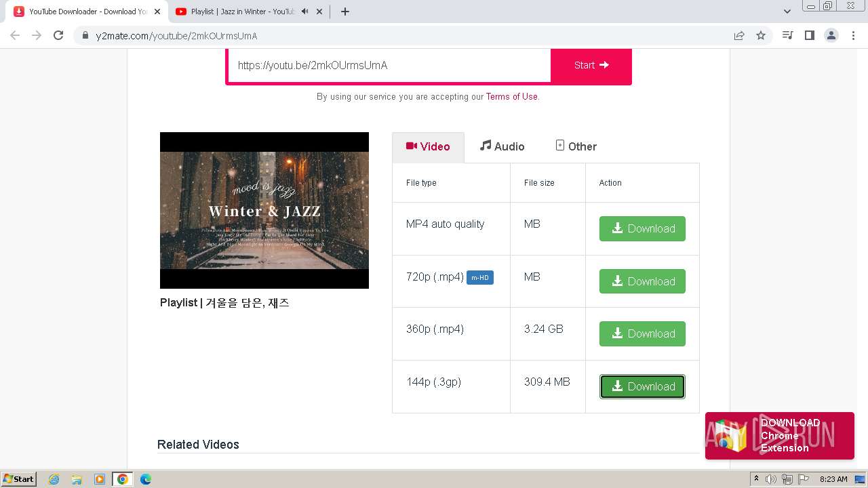Go forward to next page

37,35
